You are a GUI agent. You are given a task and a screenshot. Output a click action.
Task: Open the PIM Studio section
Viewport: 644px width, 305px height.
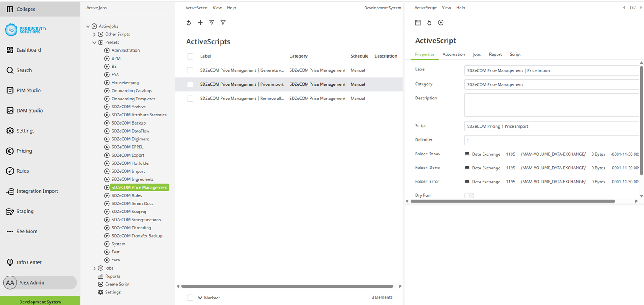coord(29,90)
